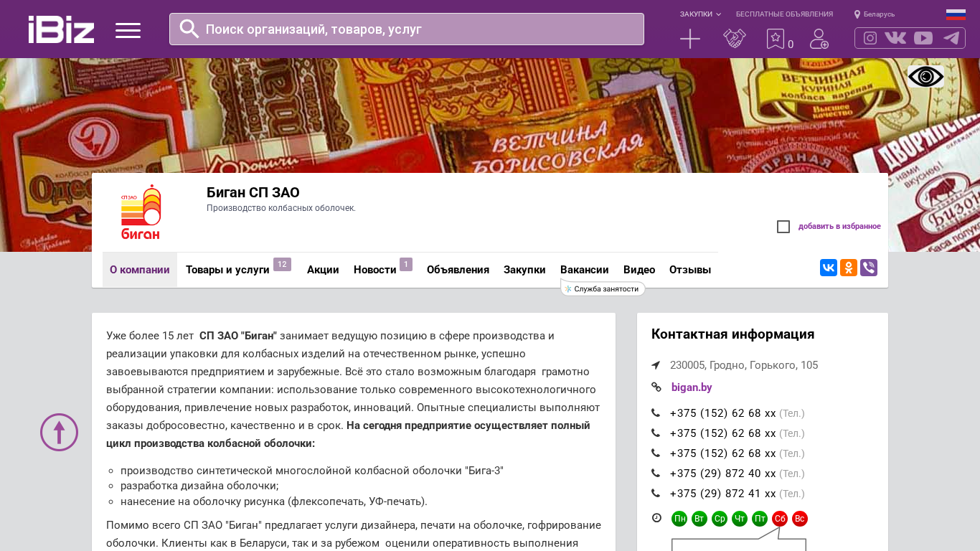Click the 'Биган СП ЗАО' company title
Screen dimensions: 980x551
[x=253, y=192]
